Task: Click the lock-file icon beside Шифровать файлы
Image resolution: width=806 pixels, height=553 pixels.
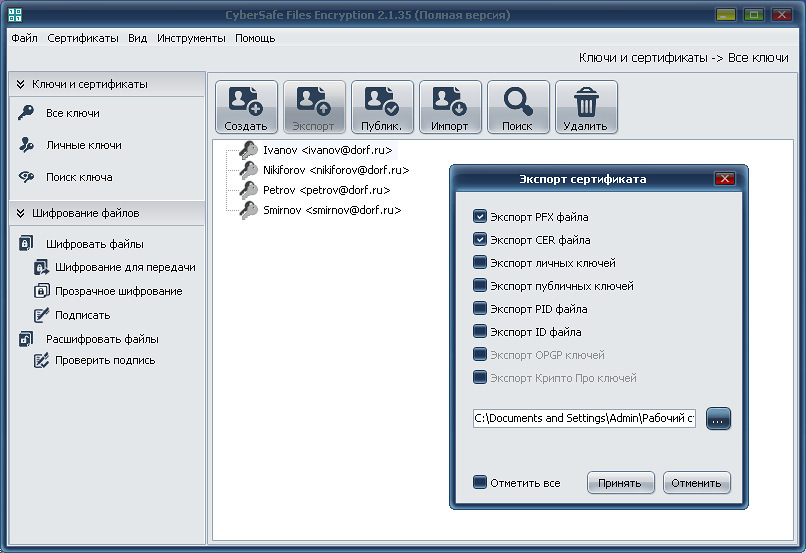Action: [26, 243]
